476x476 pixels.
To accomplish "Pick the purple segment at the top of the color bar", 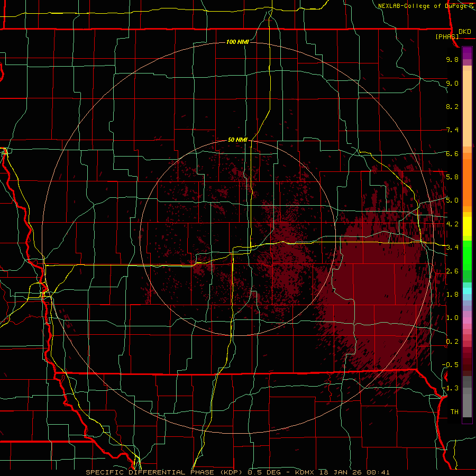I will tap(467, 53).
